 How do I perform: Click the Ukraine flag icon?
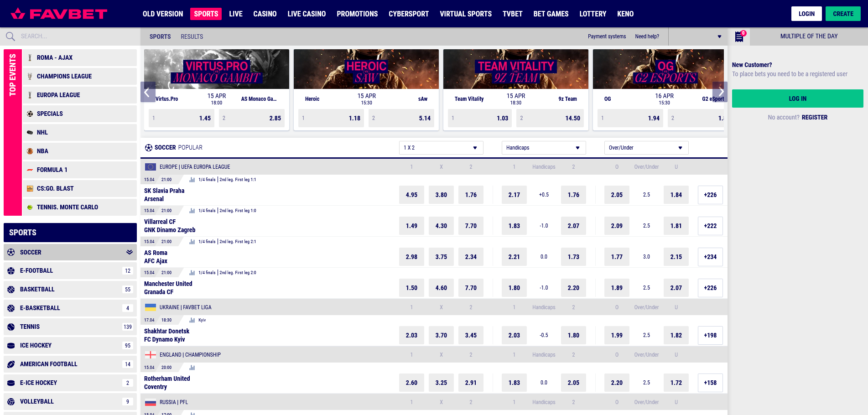[x=151, y=307]
